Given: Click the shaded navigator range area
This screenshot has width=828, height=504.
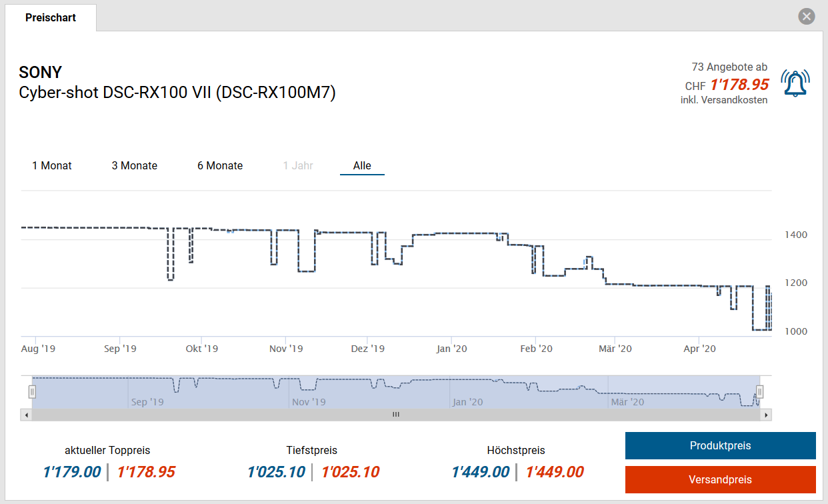Looking at the screenshot, I should (x=395, y=392).
